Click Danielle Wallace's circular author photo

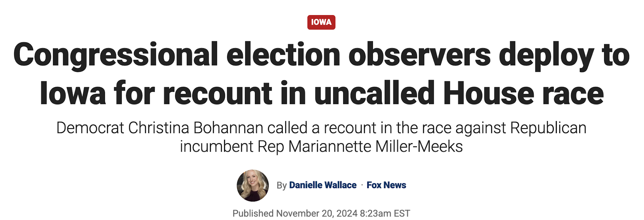coord(253,185)
